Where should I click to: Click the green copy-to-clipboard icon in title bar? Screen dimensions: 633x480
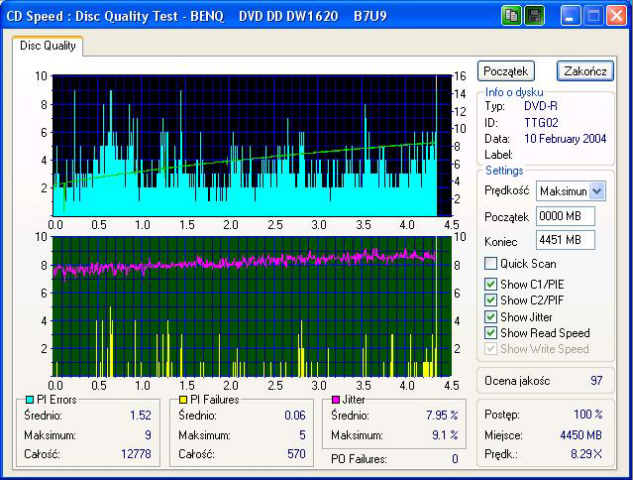[x=511, y=16]
